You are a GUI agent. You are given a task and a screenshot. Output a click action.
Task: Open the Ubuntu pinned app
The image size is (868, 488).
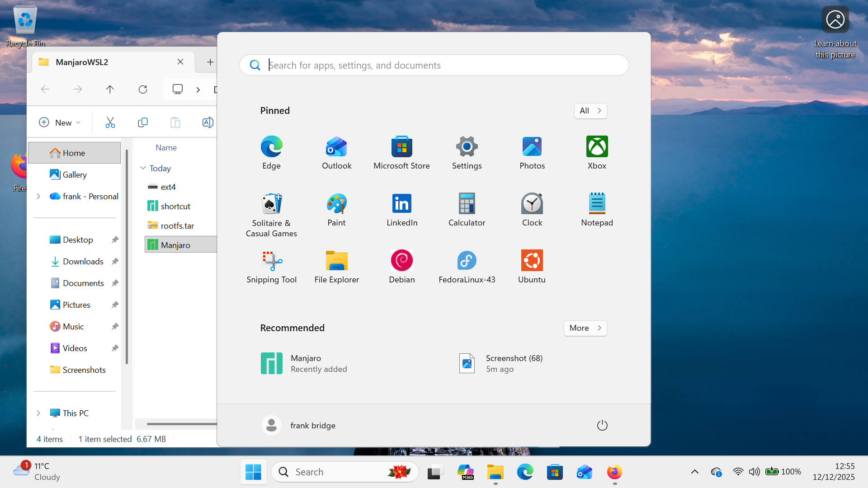532,267
